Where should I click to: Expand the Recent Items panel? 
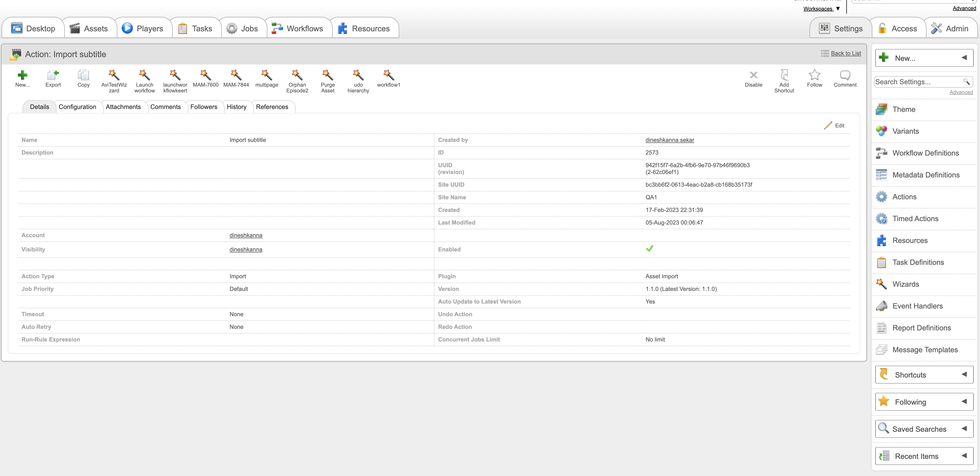(924, 456)
